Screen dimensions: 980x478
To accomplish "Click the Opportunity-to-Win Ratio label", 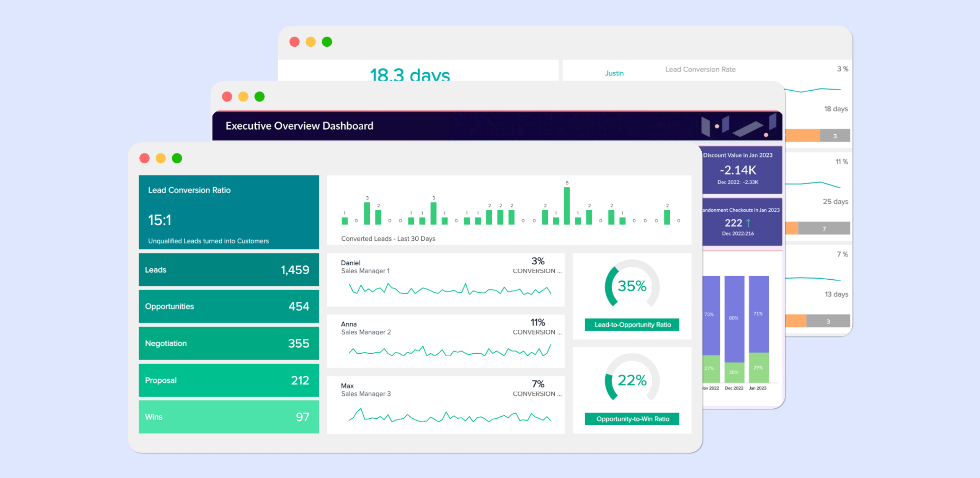I will point(632,419).
